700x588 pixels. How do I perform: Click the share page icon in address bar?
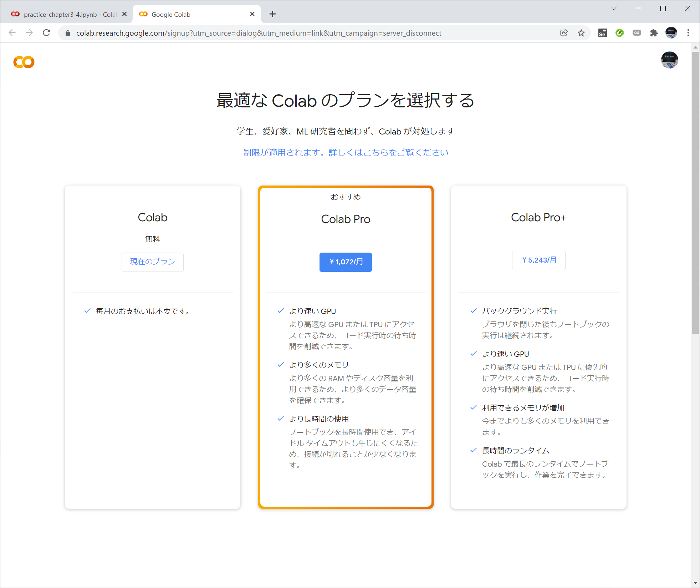tap(564, 33)
